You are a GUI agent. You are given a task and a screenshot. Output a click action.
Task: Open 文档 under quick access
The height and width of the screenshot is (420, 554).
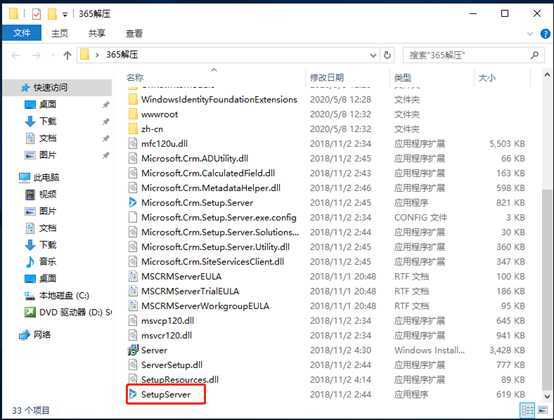pyautogui.click(x=48, y=138)
